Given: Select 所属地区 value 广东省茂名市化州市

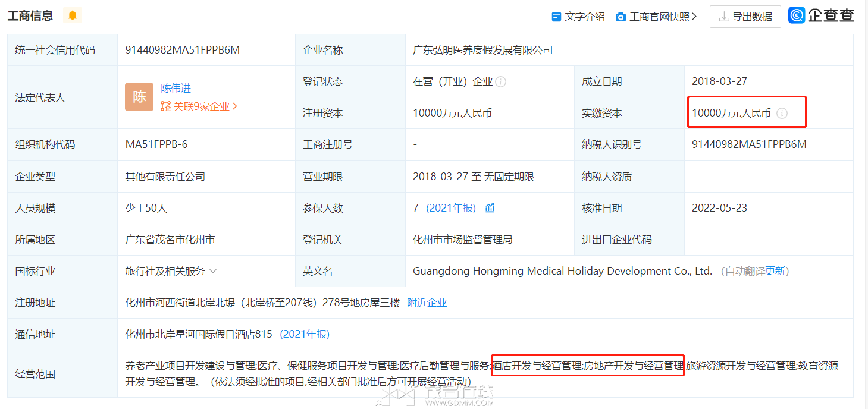Looking at the screenshot, I should 170,240.
